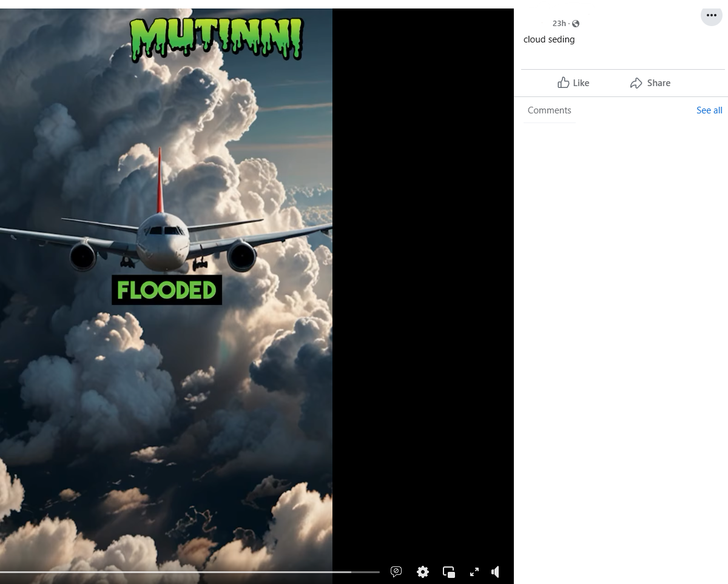Check the public globe audience icon
The height and width of the screenshot is (584, 728).
(x=576, y=24)
